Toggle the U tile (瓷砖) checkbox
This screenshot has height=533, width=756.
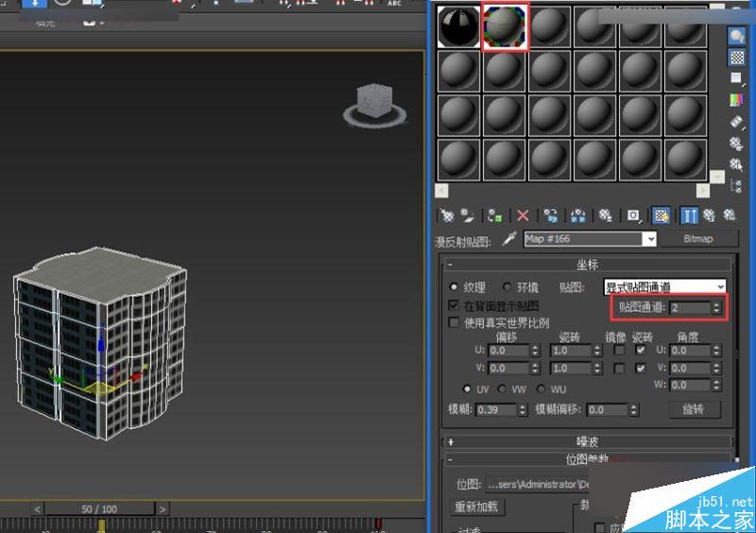coord(641,351)
